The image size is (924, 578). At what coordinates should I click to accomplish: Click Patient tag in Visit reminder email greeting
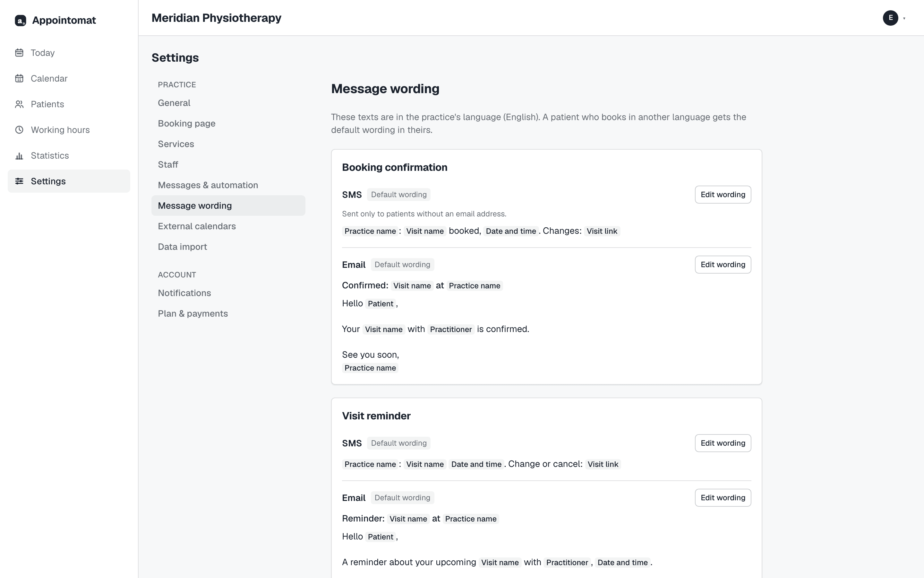tap(380, 537)
